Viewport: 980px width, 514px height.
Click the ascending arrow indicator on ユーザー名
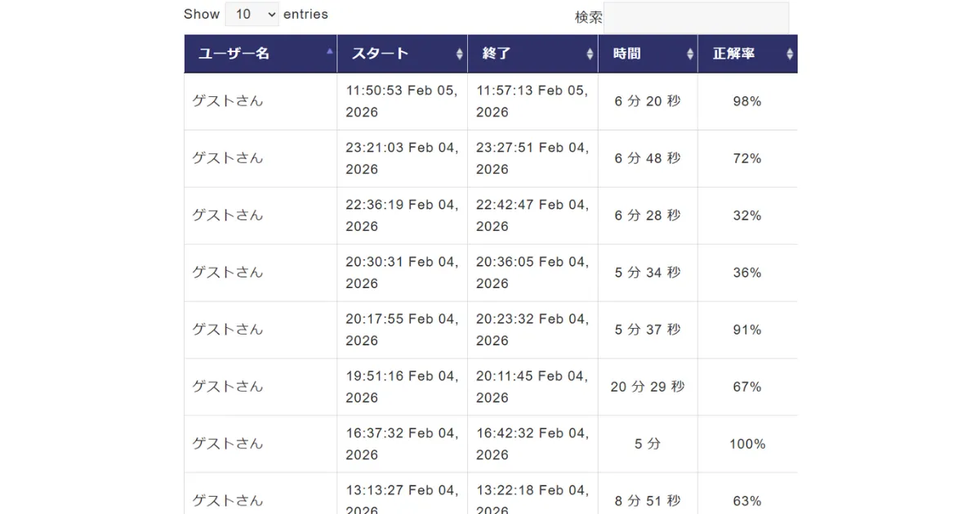click(330, 49)
